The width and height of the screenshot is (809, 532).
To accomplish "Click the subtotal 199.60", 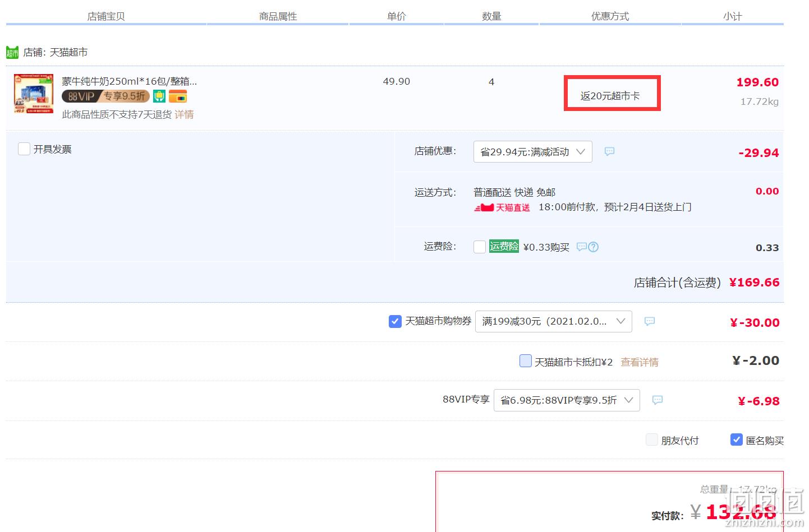I will 757,82.
